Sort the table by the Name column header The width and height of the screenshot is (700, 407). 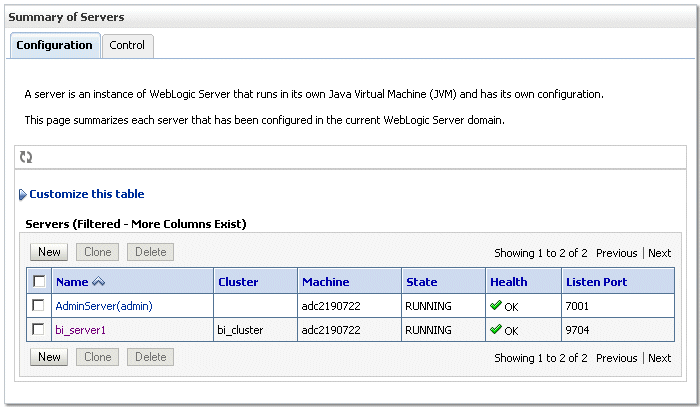(x=72, y=282)
